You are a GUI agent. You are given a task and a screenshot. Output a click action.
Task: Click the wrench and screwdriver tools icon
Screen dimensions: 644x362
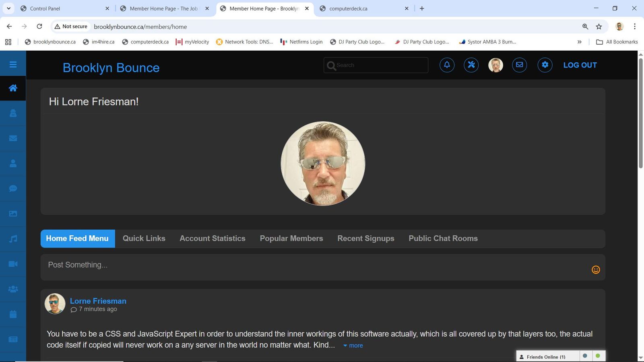471,65
